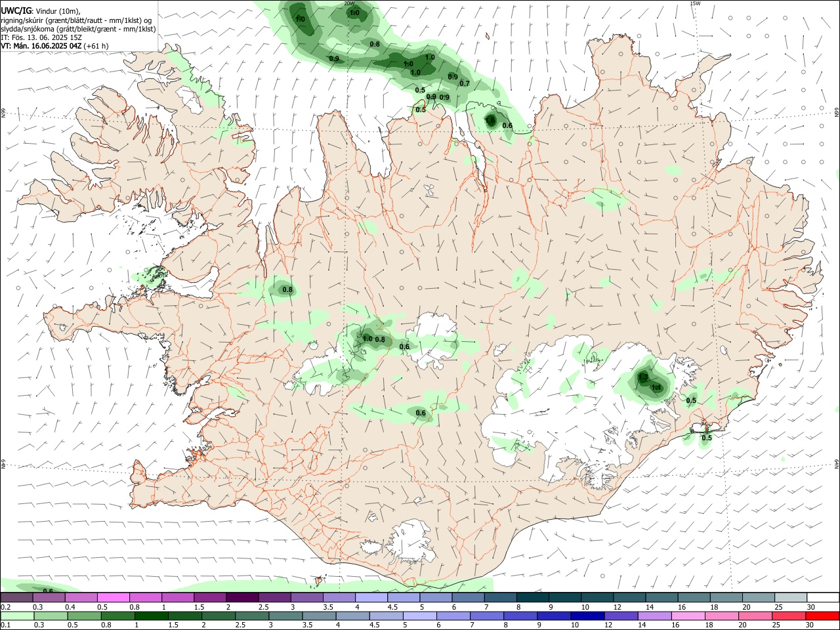Click the 0.2 label on upper legend row
The height and width of the screenshot is (630, 840).
point(5,607)
